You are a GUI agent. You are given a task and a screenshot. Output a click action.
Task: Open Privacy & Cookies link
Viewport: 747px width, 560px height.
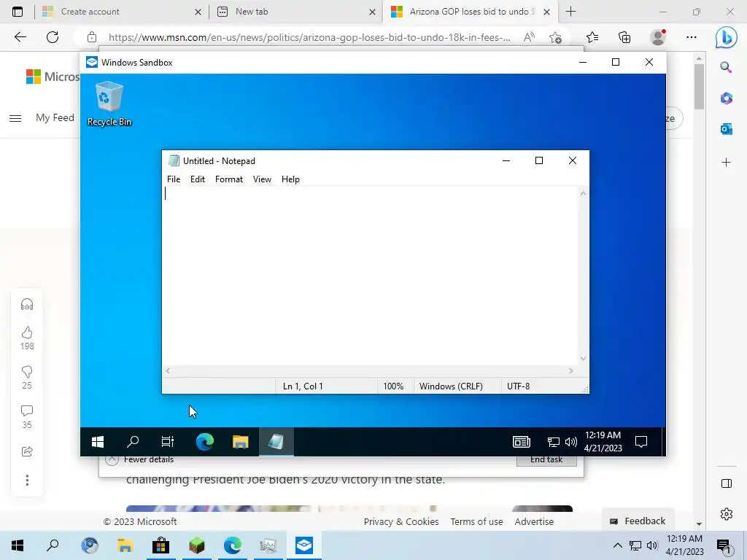pyautogui.click(x=401, y=521)
